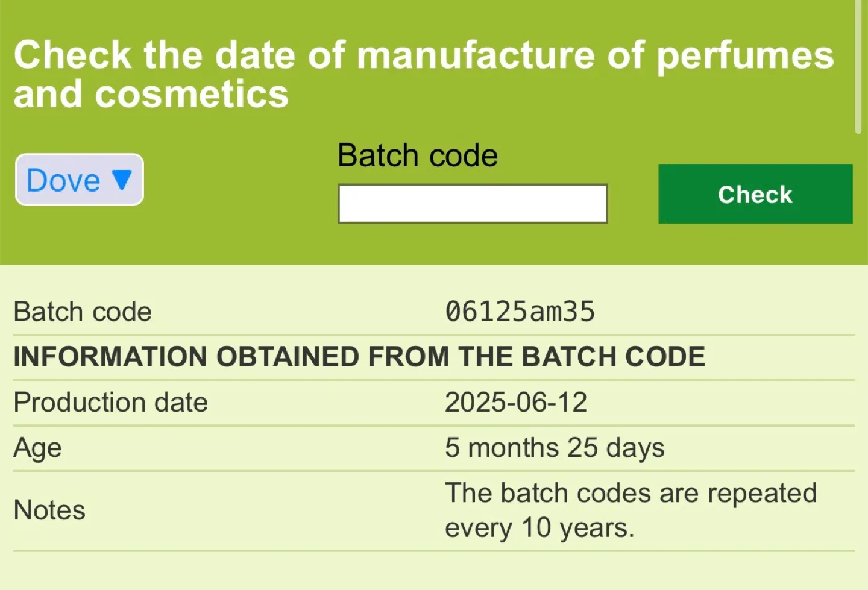Click the Information Obtained From The Batch Code header
This screenshot has height=590, width=868.
(x=359, y=357)
